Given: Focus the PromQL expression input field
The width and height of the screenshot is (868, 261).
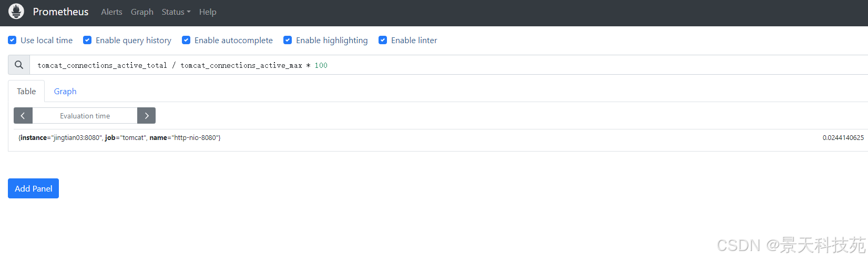Looking at the screenshot, I should click(x=447, y=65).
